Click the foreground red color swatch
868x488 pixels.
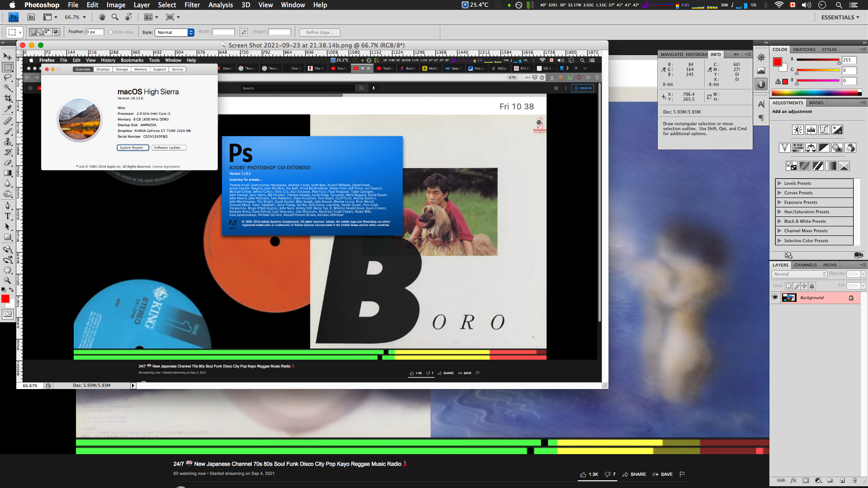click(5, 299)
